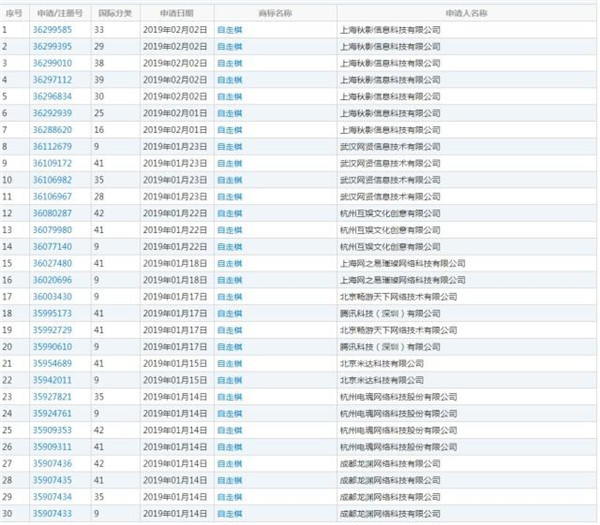
Task: Select applicant 武汉网贤信息技术有限公司 in row 8
Action: 390,147
